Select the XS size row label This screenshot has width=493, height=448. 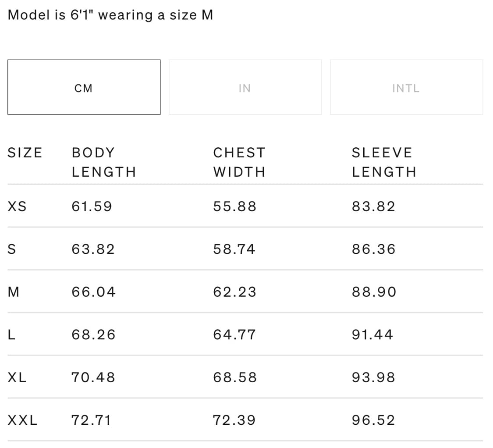17,206
